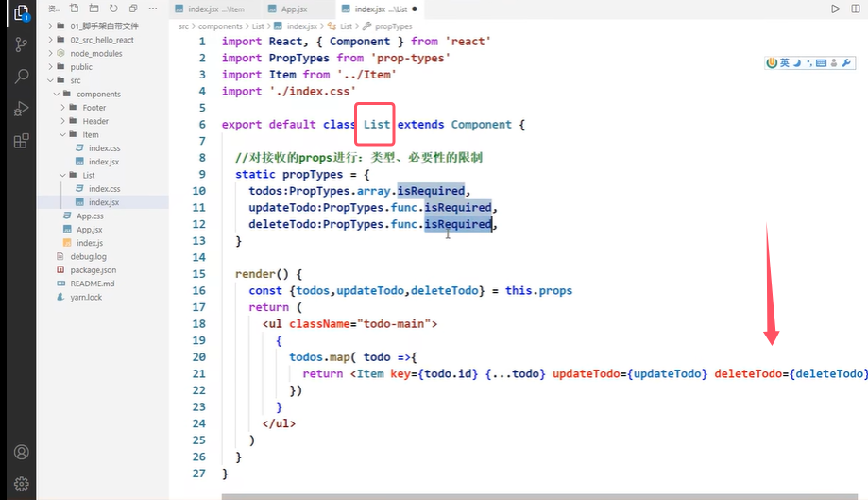
Task: Expand the Footer folder
Action: (x=94, y=108)
